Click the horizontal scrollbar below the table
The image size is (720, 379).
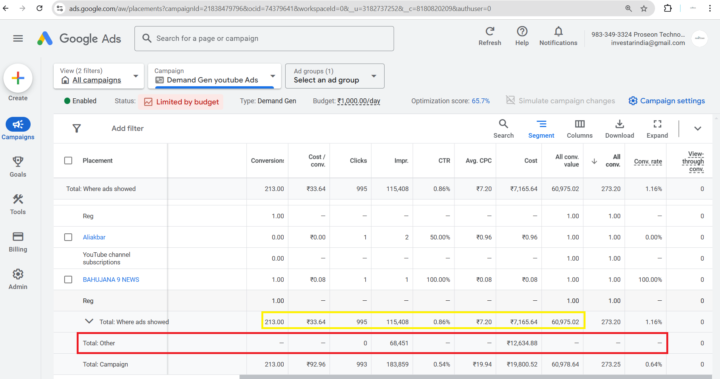(475, 377)
